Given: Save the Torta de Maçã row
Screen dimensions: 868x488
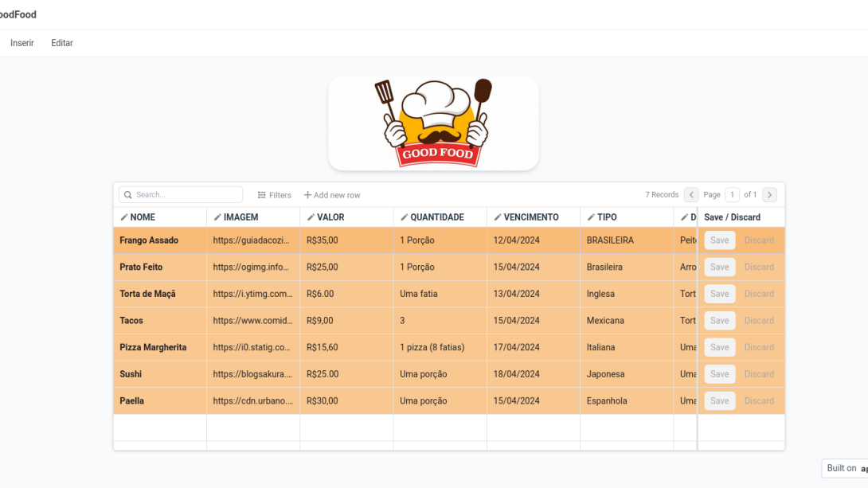Looking at the screenshot, I should 720,294.
